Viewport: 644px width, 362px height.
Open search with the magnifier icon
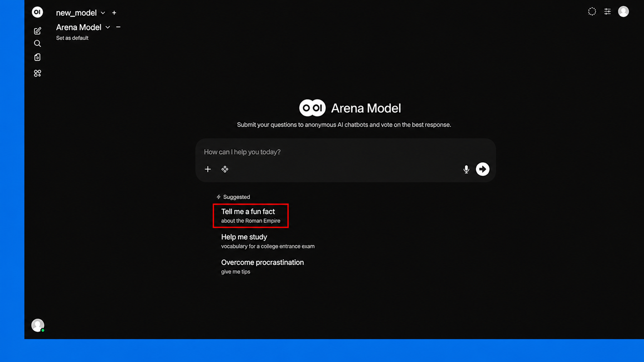click(37, 43)
